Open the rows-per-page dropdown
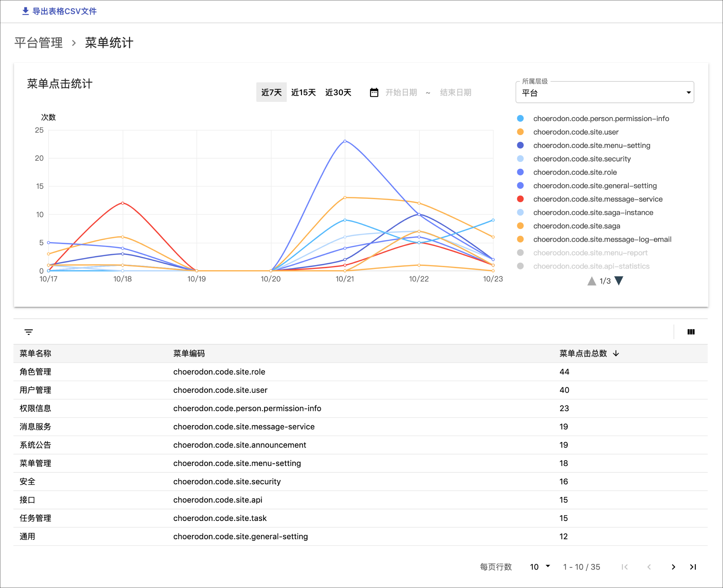The image size is (723, 588). pyautogui.click(x=540, y=567)
